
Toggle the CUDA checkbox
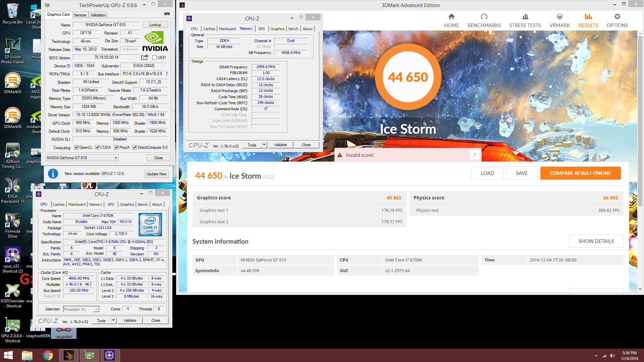pyautogui.click(x=97, y=147)
